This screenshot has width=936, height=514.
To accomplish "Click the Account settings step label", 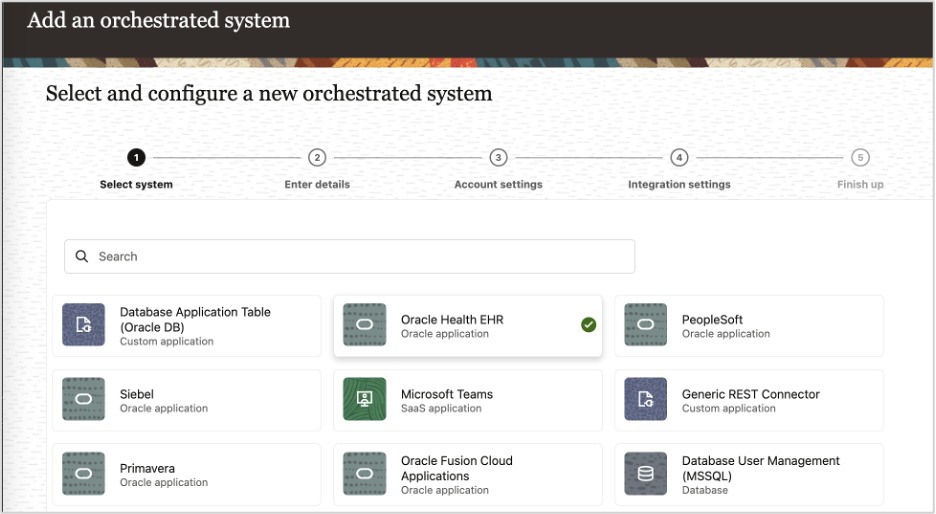I will [498, 184].
